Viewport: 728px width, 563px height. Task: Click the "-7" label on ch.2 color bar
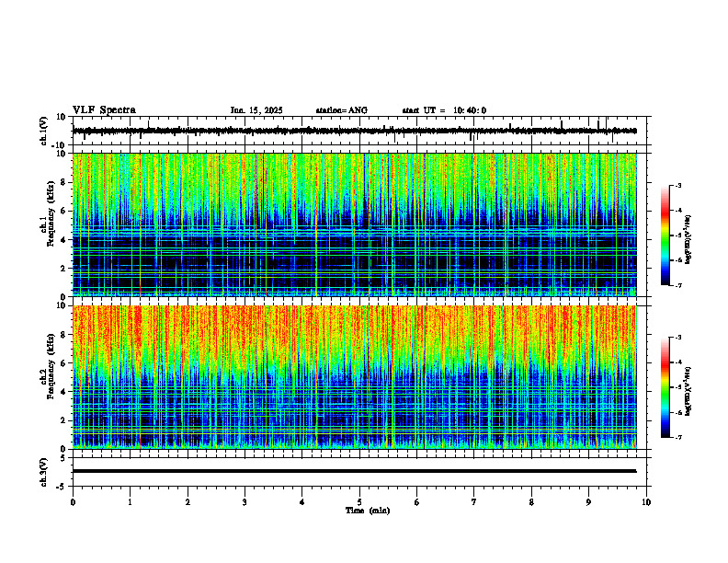click(x=678, y=437)
